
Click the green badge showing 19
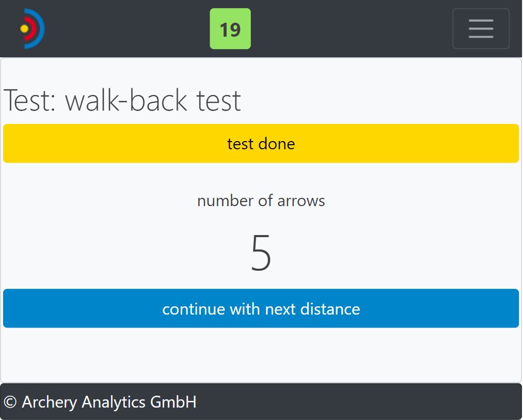click(230, 29)
